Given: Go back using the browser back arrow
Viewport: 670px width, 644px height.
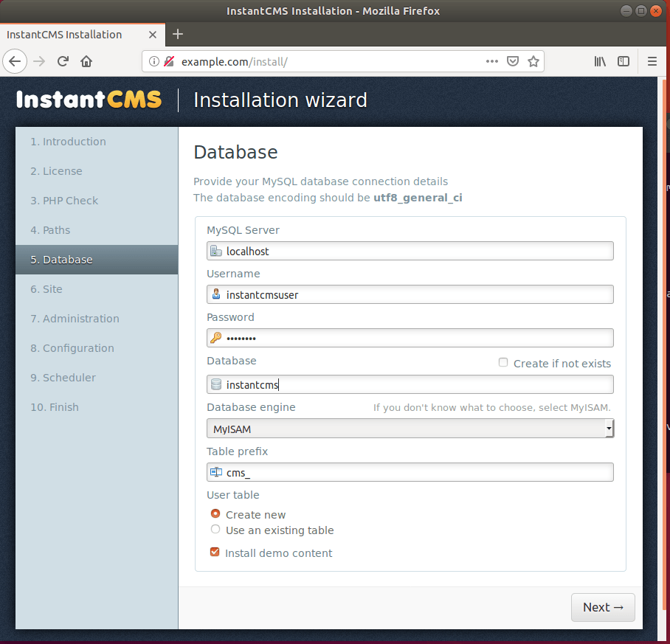Looking at the screenshot, I should coord(15,61).
